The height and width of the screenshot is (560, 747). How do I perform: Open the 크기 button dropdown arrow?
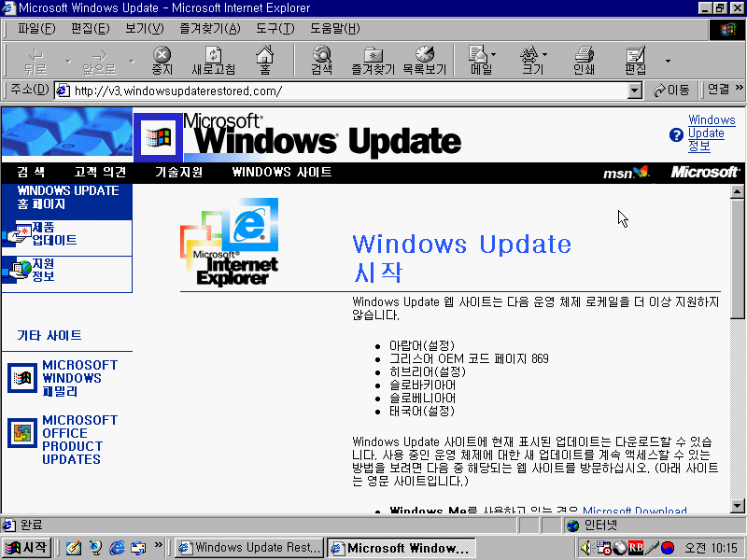pyautogui.click(x=544, y=54)
